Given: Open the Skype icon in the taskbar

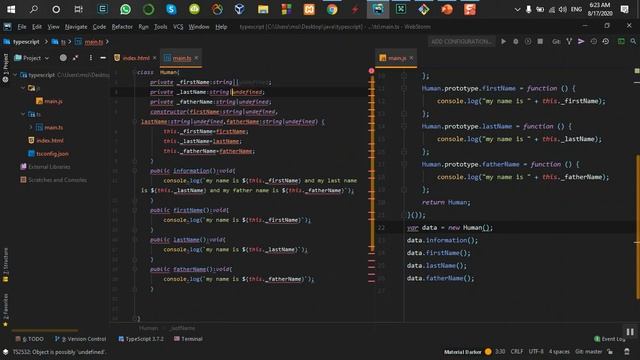Looking at the screenshot, I should 171,9.
